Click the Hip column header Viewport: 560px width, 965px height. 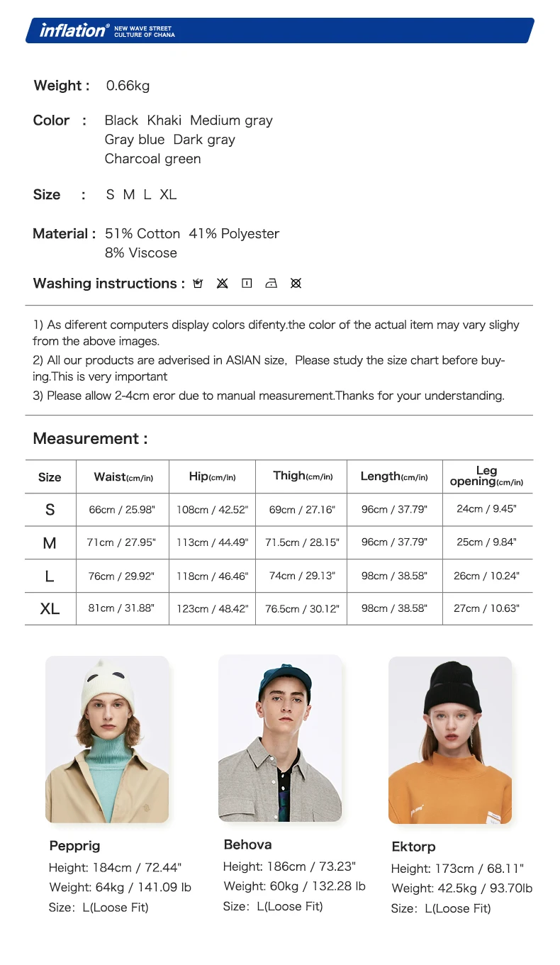point(212,477)
